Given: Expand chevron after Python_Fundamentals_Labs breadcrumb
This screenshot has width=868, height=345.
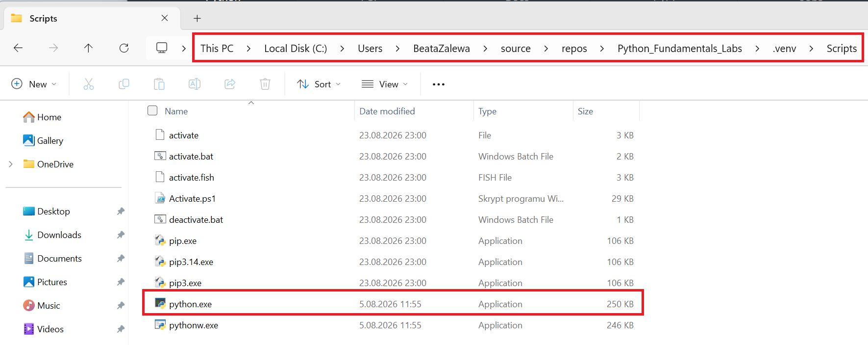Looking at the screenshot, I should [x=757, y=48].
